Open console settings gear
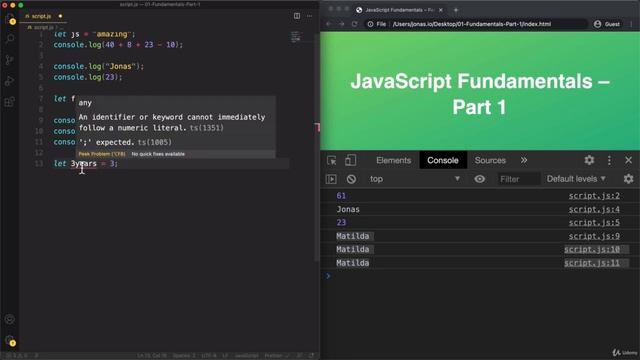This screenshot has height=360, width=640. (629, 179)
